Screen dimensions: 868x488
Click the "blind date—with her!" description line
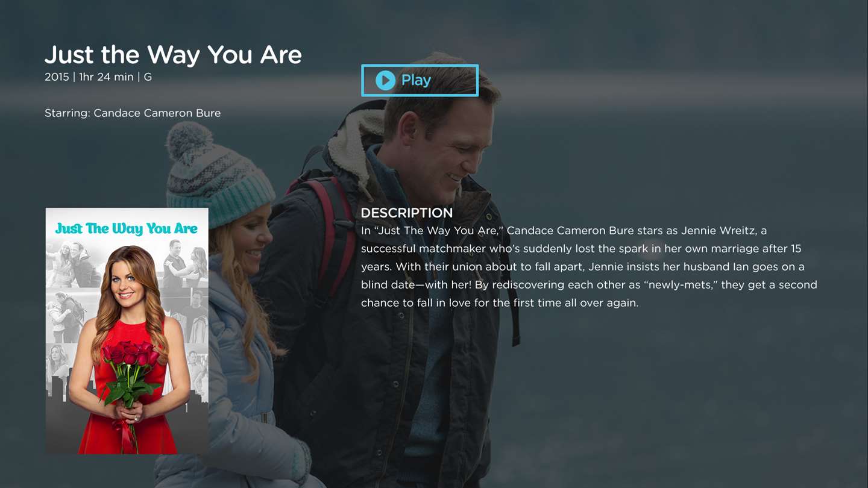[x=589, y=285]
